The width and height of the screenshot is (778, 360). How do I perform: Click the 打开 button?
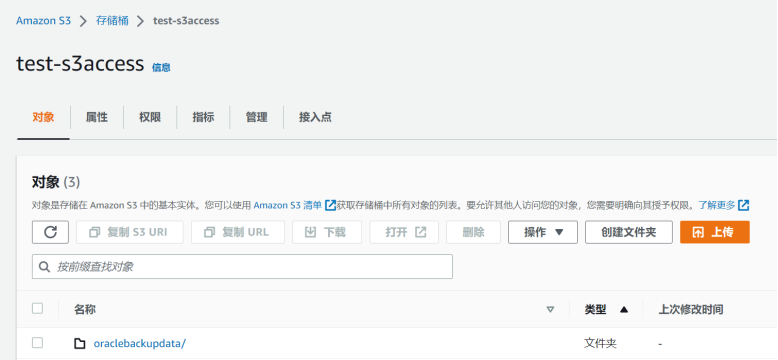(404, 232)
